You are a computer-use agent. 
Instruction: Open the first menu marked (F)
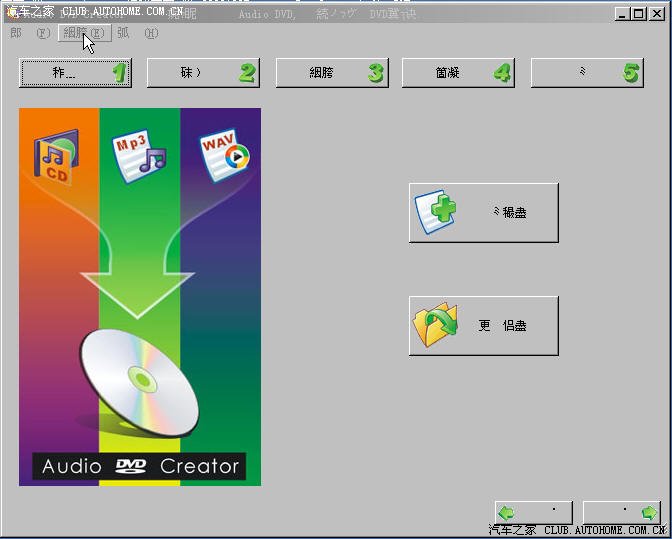pos(30,33)
